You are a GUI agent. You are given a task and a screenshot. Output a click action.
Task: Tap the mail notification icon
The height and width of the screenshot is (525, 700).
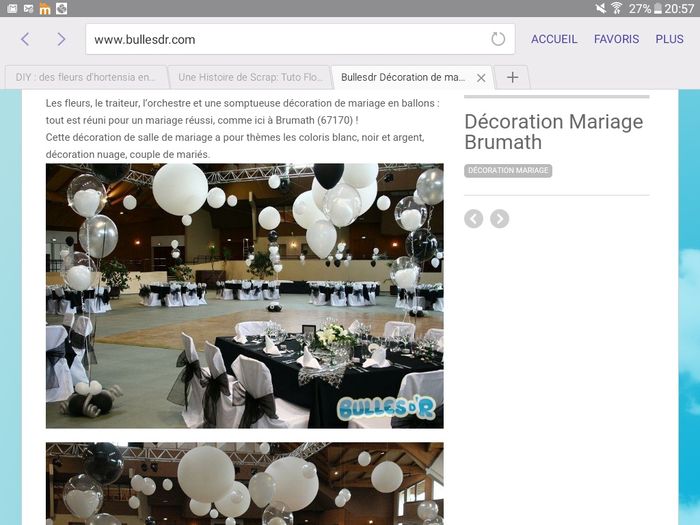29,8
